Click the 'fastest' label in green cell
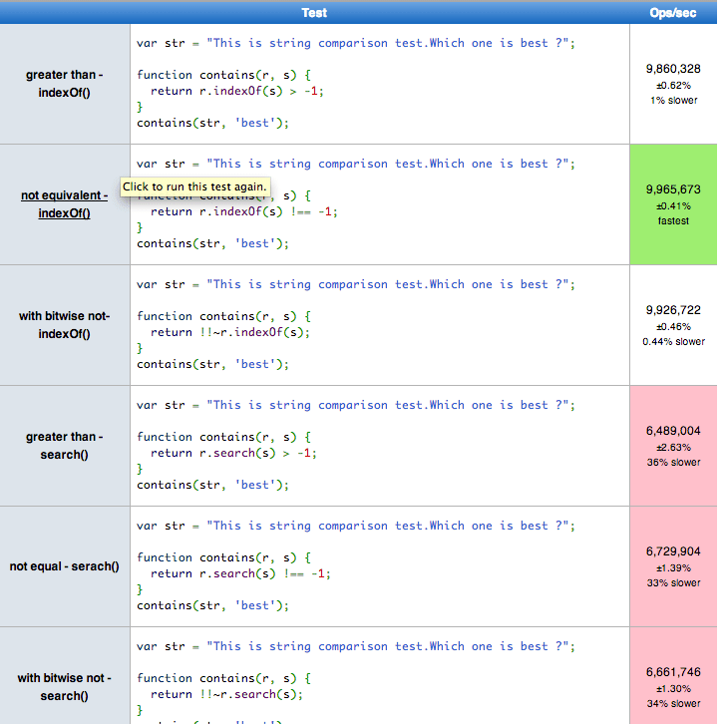 point(673,221)
